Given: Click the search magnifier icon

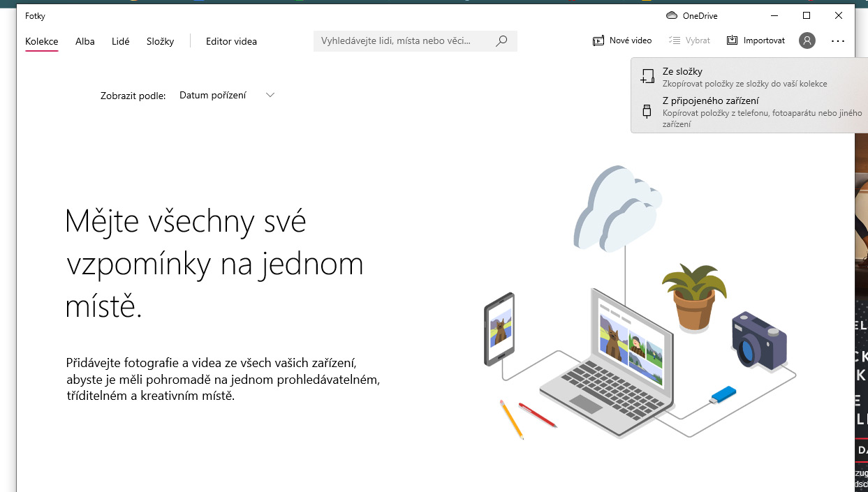Looking at the screenshot, I should pos(501,41).
